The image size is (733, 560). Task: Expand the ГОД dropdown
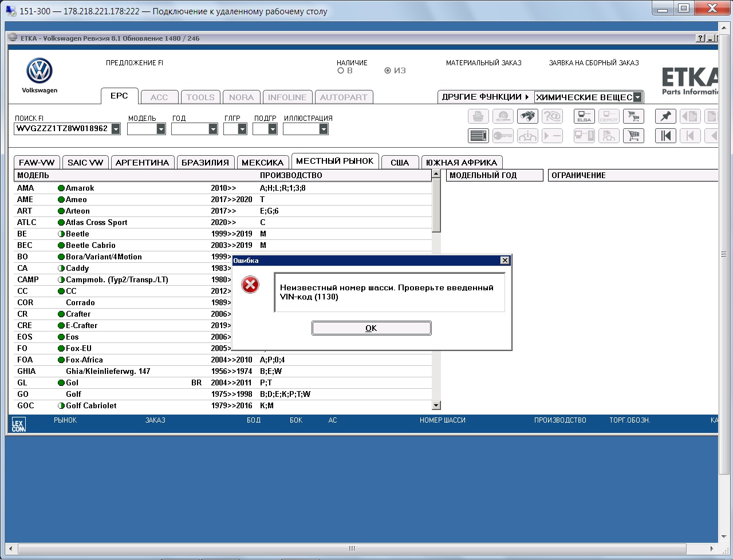click(213, 129)
